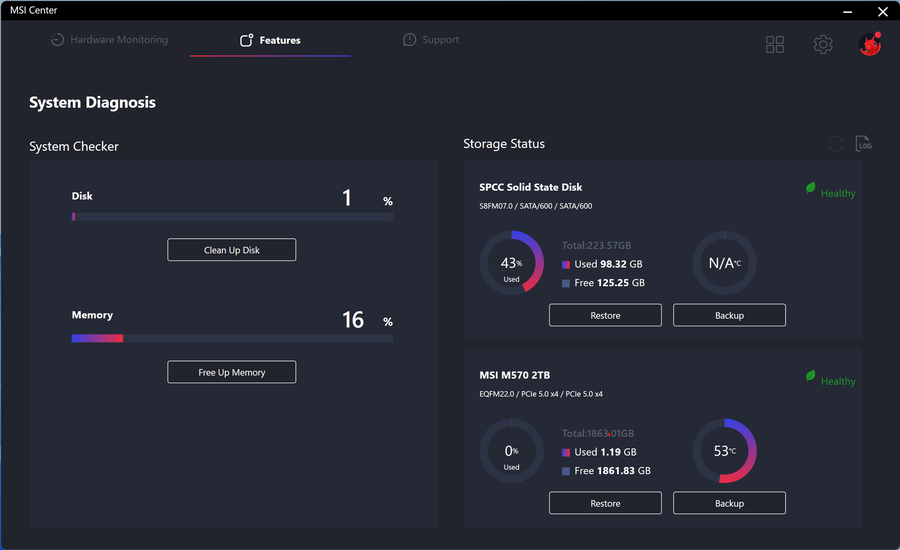The height and width of the screenshot is (550, 900).
Task: Click the 53°C temperature ring gauge
Action: (724, 451)
